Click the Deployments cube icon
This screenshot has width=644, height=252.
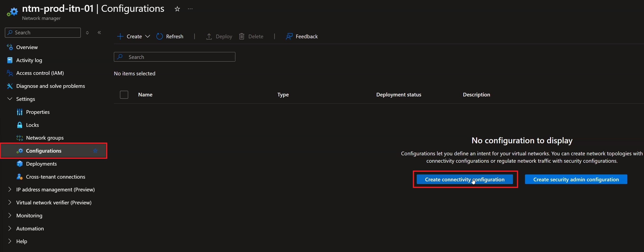tap(19, 163)
